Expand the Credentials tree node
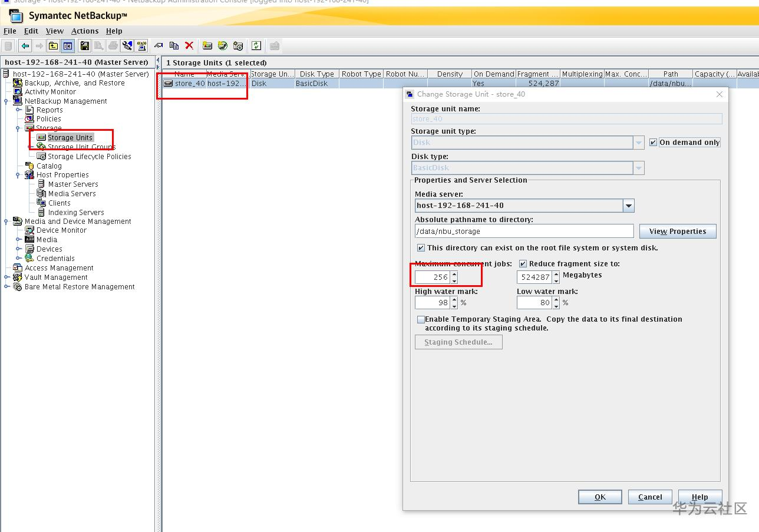 tap(18, 259)
